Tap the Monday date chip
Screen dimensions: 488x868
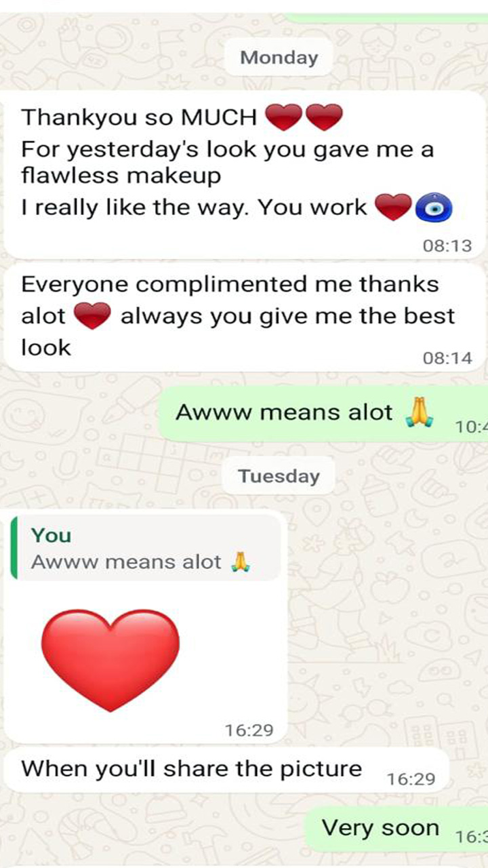click(x=279, y=58)
